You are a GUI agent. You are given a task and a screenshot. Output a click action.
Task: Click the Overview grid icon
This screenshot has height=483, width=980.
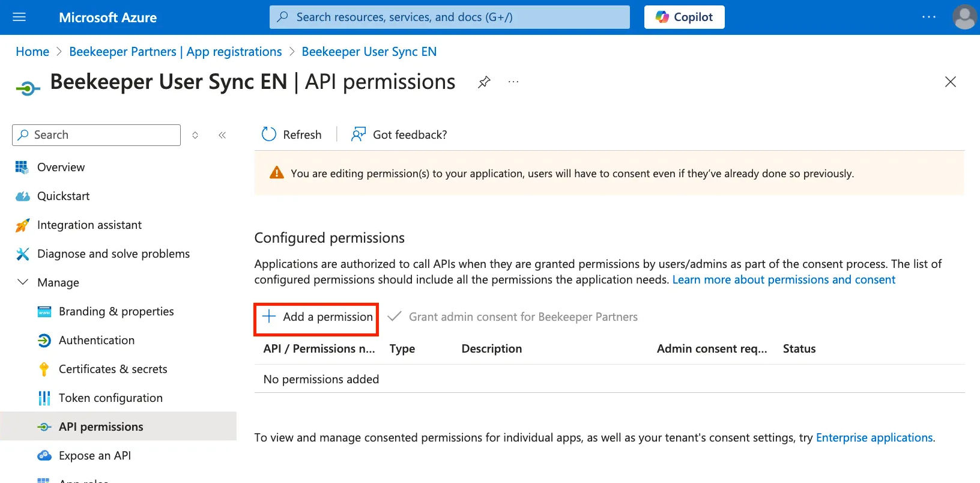click(22, 167)
